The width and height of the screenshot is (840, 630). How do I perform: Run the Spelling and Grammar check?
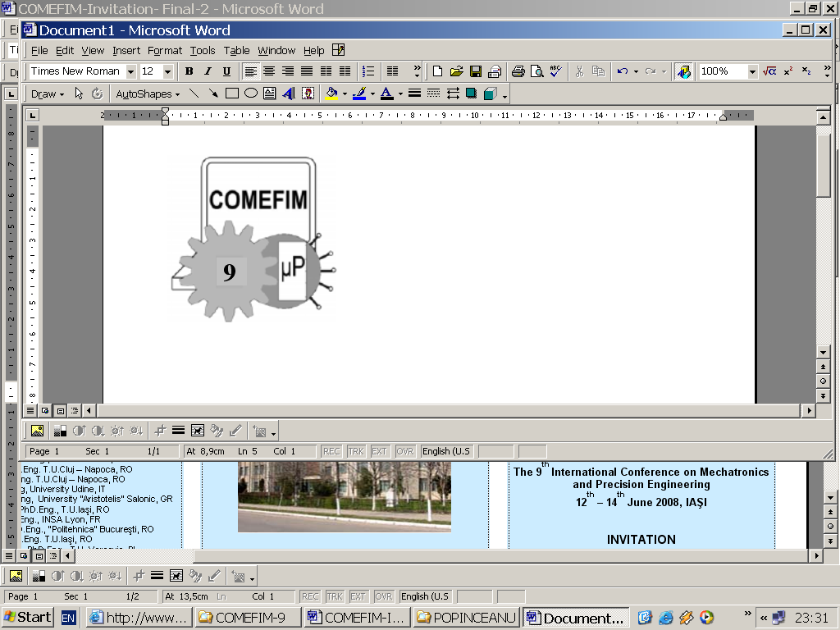click(x=556, y=71)
